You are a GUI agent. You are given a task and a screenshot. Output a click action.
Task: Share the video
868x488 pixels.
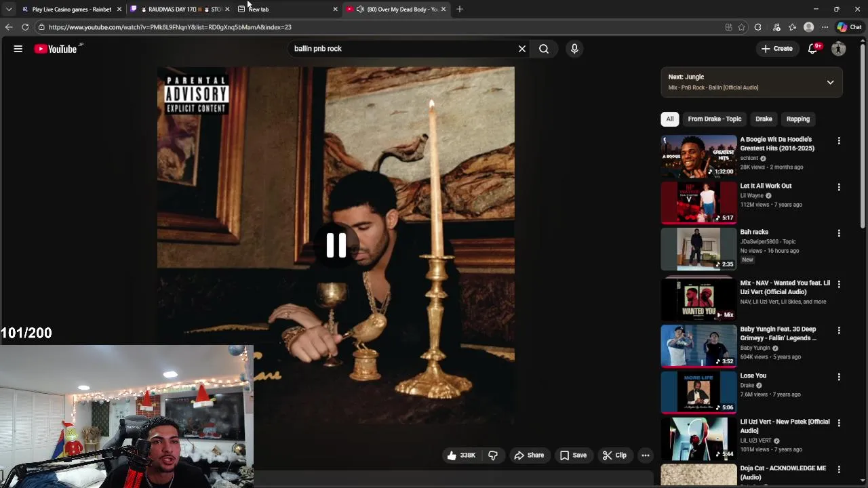coord(529,455)
